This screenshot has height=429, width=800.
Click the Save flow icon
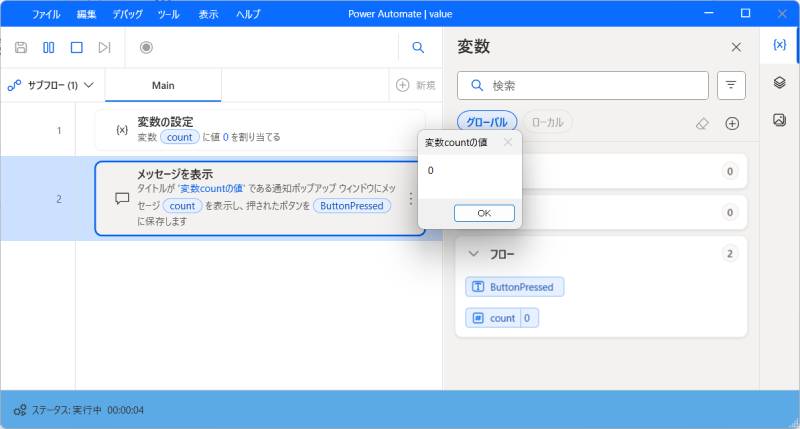tap(21, 47)
